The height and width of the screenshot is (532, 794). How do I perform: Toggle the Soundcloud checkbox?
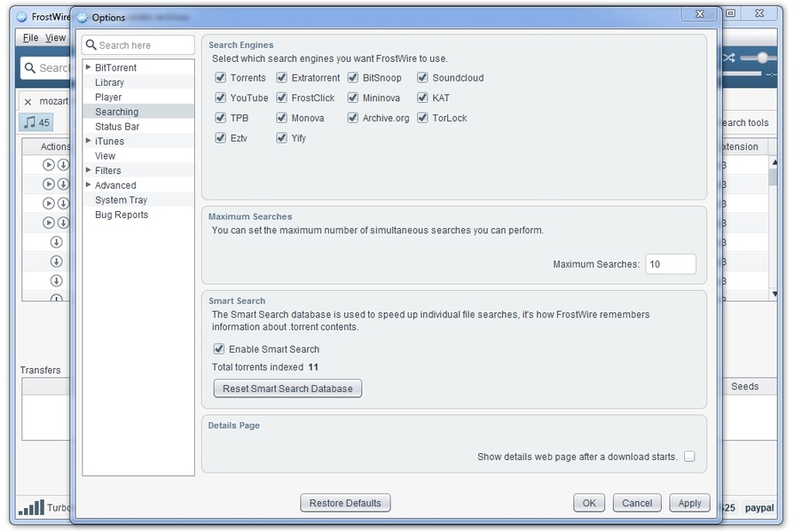pos(422,77)
